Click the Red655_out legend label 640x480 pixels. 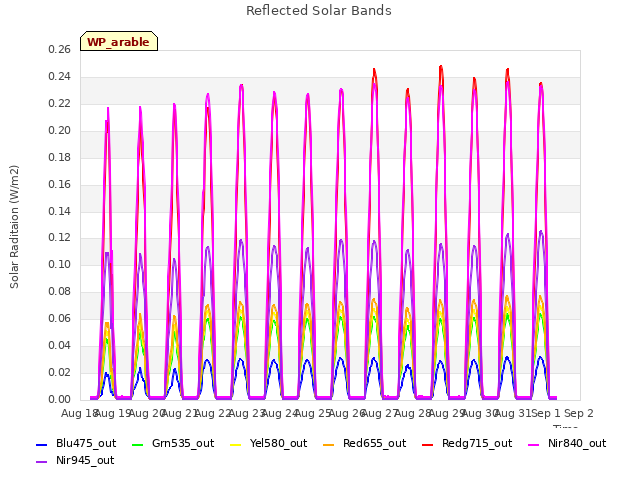pos(374,443)
